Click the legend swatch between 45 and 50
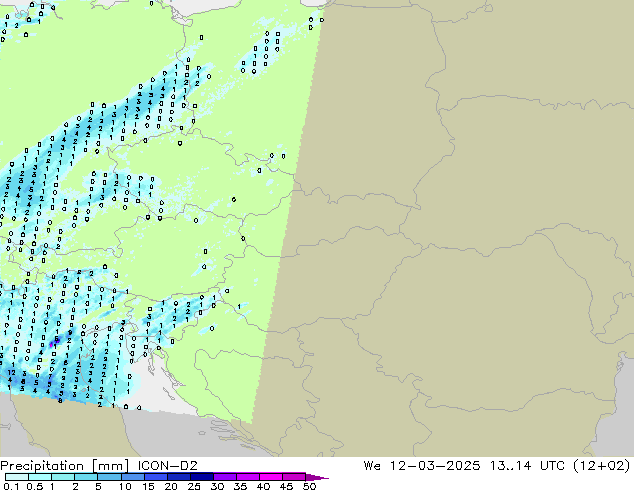 pos(294,477)
